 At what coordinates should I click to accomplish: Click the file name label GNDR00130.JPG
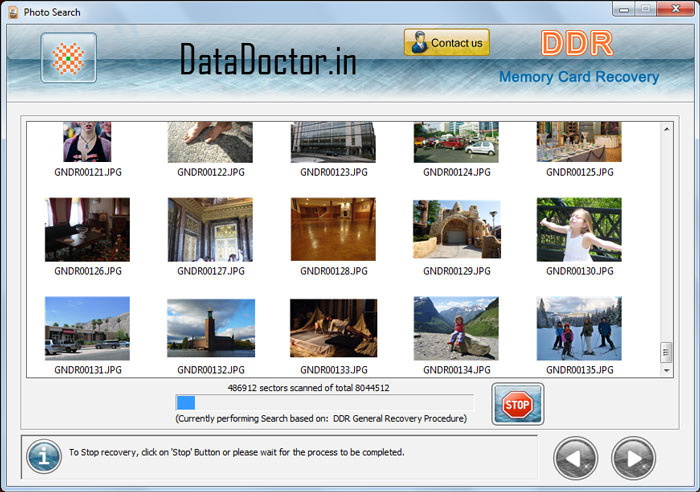(x=580, y=271)
